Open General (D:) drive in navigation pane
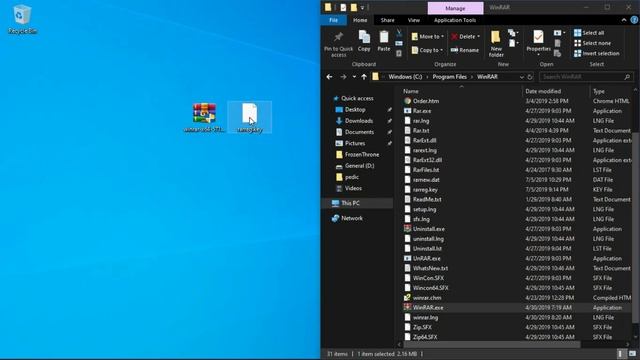 359,166
